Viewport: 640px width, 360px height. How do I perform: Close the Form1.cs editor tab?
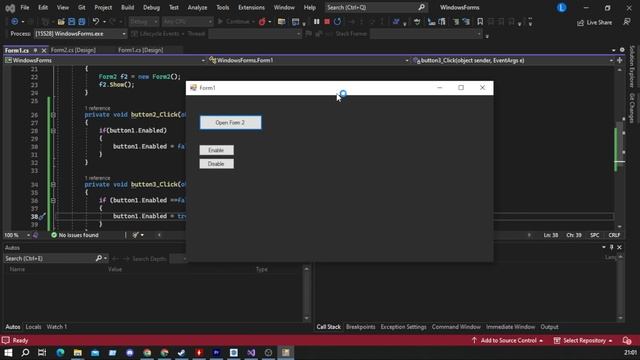[x=44, y=50]
